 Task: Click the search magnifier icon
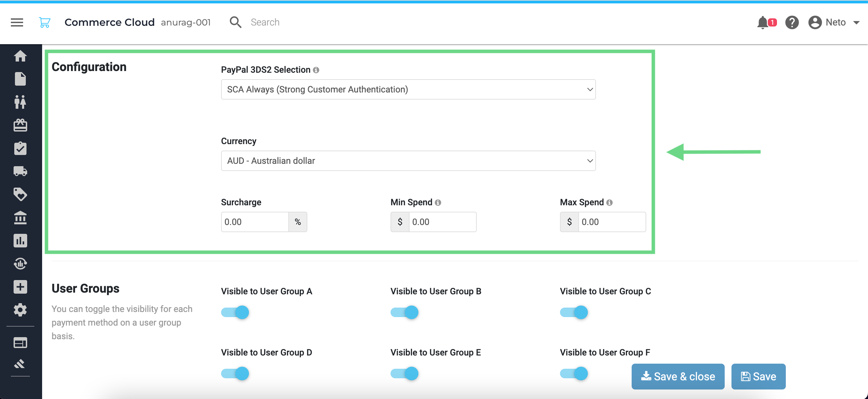pyautogui.click(x=235, y=22)
